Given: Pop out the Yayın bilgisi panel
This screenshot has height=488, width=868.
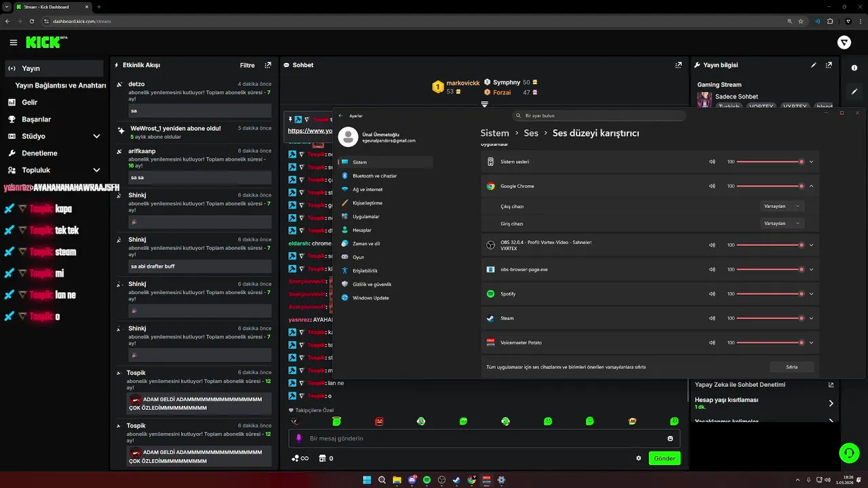Looking at the screenshot, I should click(829, 65).
